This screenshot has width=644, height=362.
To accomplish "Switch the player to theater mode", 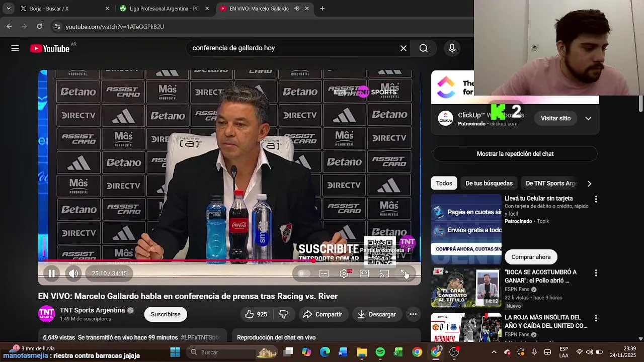I will (364, 274).
